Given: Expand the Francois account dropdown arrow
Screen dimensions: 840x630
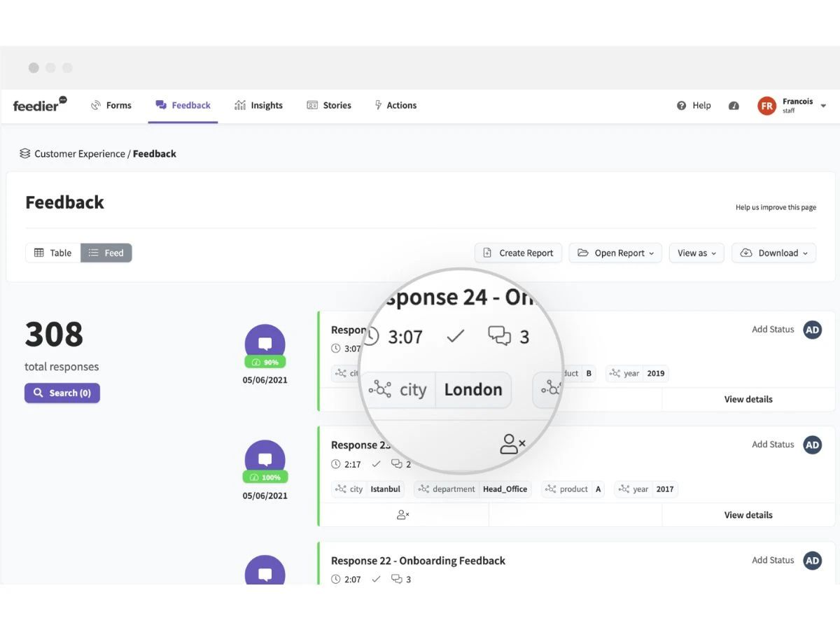Looking at the screenshot, I should click(x=823, y=106).
